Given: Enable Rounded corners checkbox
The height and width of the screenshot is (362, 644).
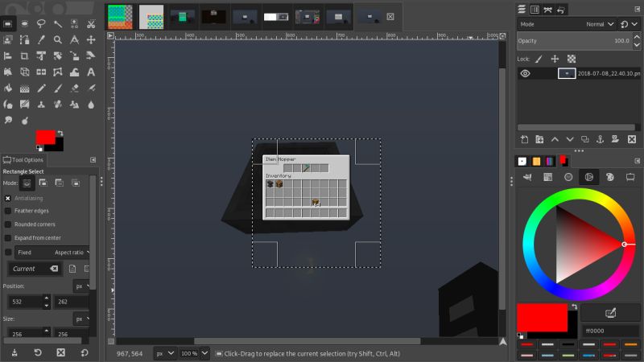Looking at the screenshot, I should (8, 224).
